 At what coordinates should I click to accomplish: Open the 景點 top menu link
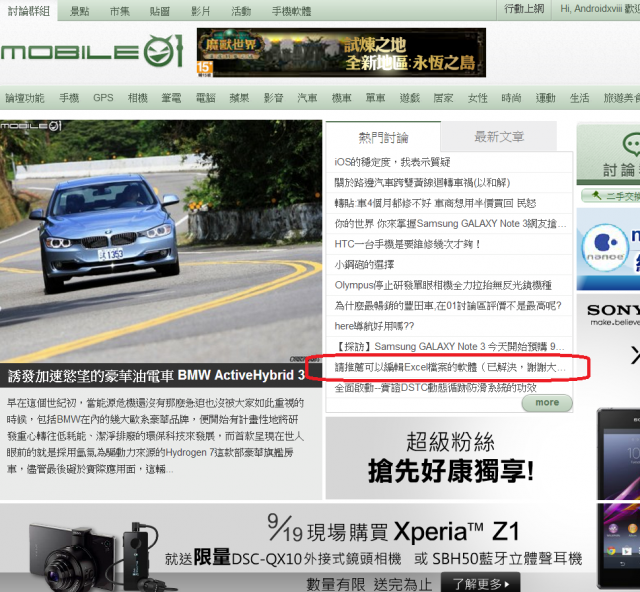click(x=80, y=11)
